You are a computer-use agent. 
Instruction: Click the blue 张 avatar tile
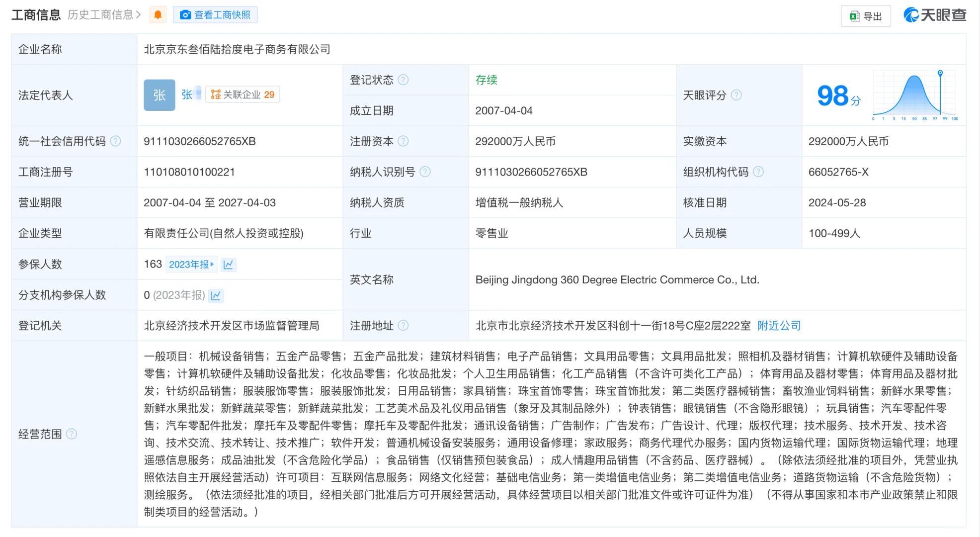click(x=160, y=95)
